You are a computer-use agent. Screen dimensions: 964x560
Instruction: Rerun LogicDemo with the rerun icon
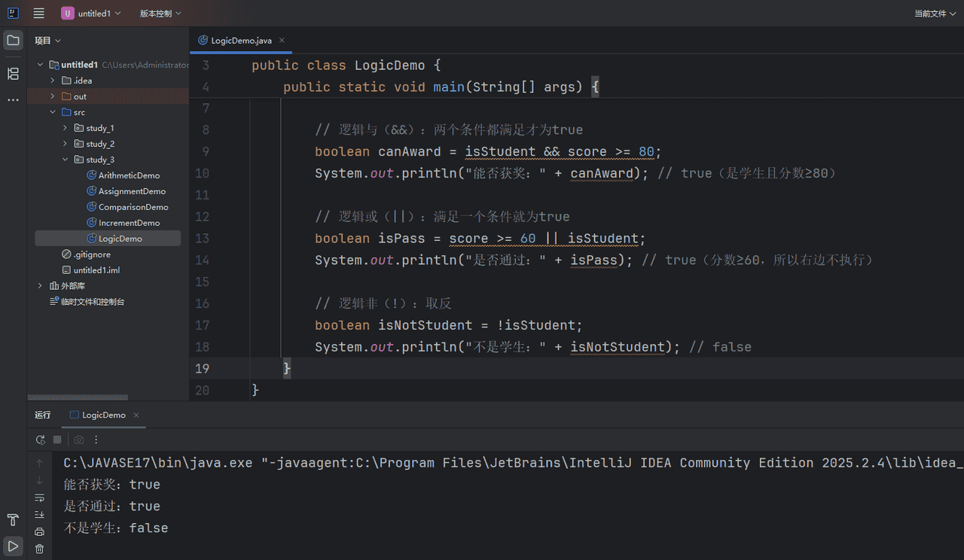(40, 440)
